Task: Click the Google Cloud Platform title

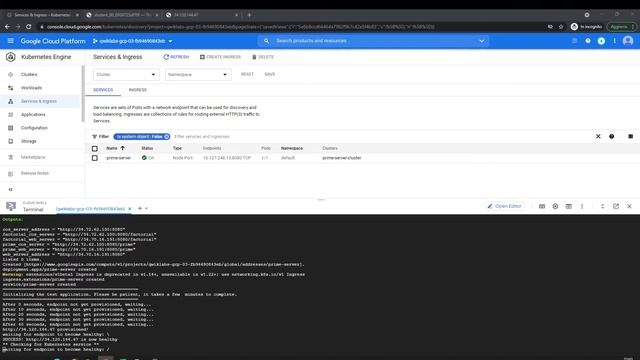Action: (53, 41)
